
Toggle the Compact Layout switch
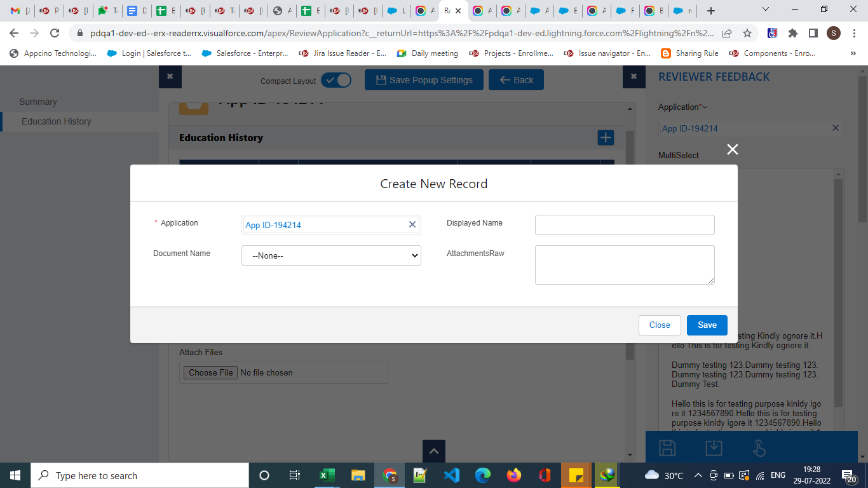click(336, 80)
